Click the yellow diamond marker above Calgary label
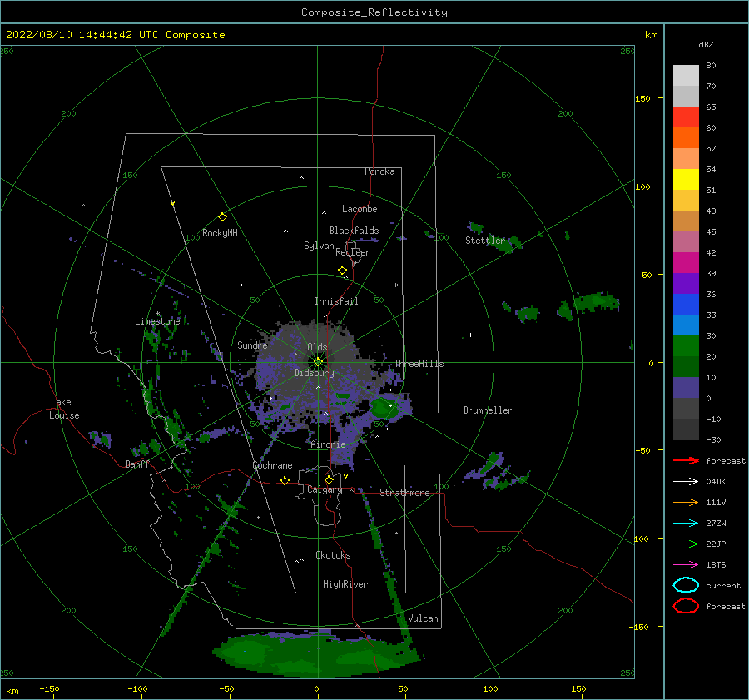Screen dimensions: 749x700 [x=329, y=479]
